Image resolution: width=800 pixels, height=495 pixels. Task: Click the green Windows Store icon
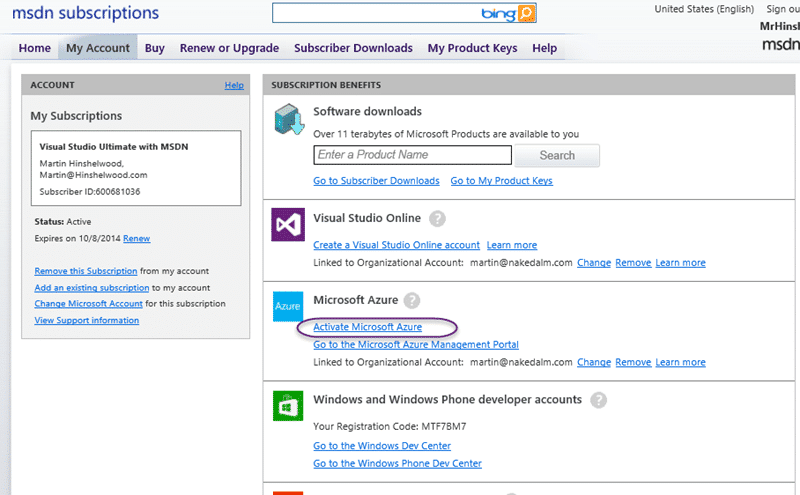(x=288, y=406)
